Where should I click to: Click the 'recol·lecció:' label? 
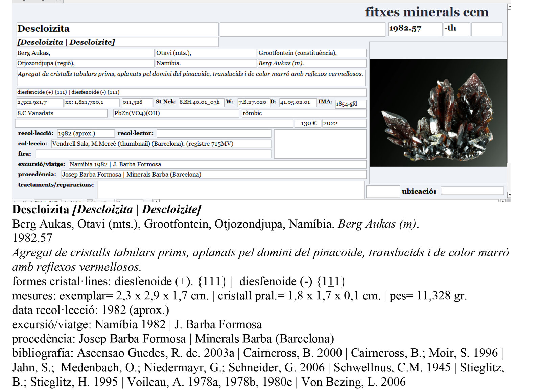coord(36,133)
